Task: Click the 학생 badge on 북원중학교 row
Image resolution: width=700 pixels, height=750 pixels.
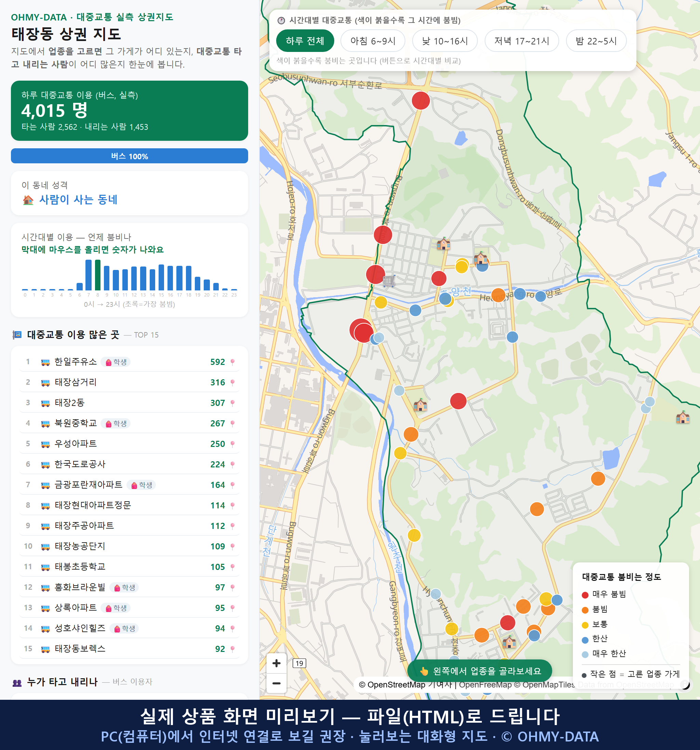Action: click(116, 424)
